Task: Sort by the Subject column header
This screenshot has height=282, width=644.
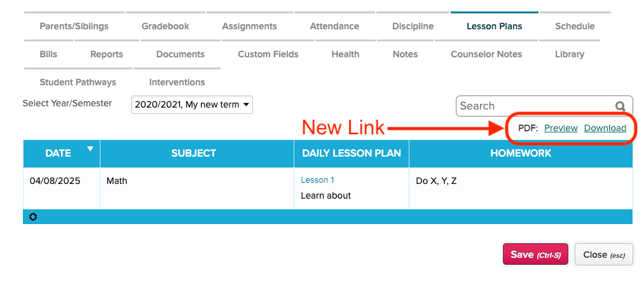Action: [194, 153]
